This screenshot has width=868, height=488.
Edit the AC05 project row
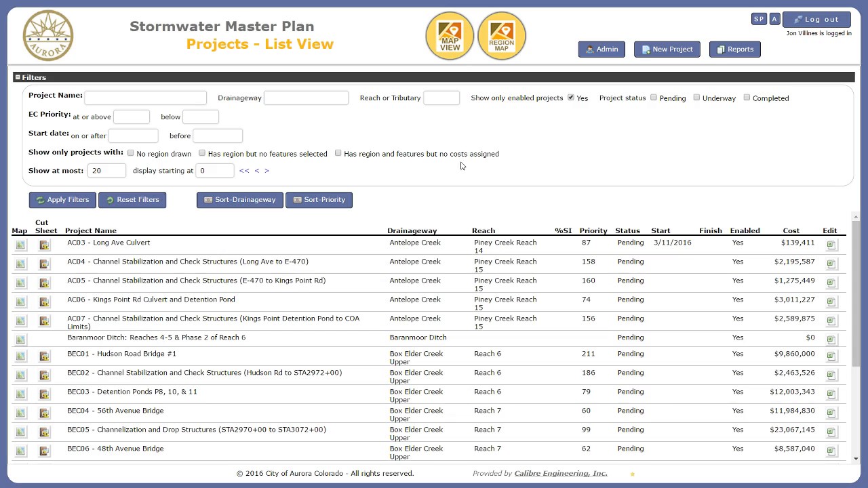point(831,283)
